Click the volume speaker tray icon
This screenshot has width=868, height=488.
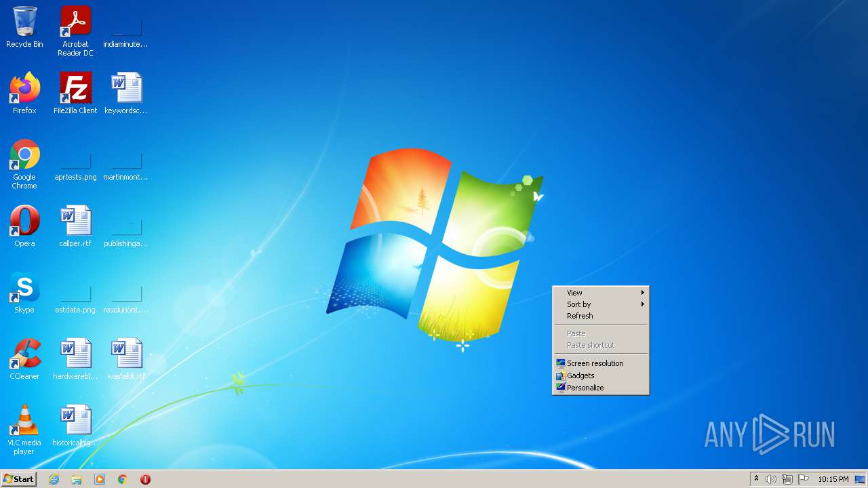click(771, 479)
